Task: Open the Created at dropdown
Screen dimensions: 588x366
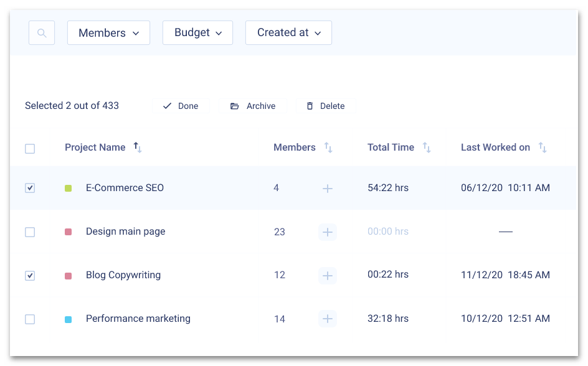Action: (288, 33)
